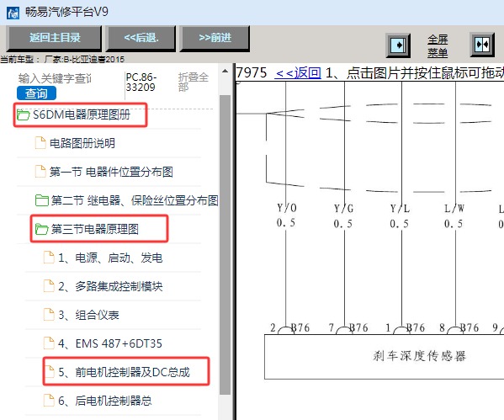Click the page icon beside EMS 487+6DT35
This screenshot has height=420, width=504.
(49, 343)
